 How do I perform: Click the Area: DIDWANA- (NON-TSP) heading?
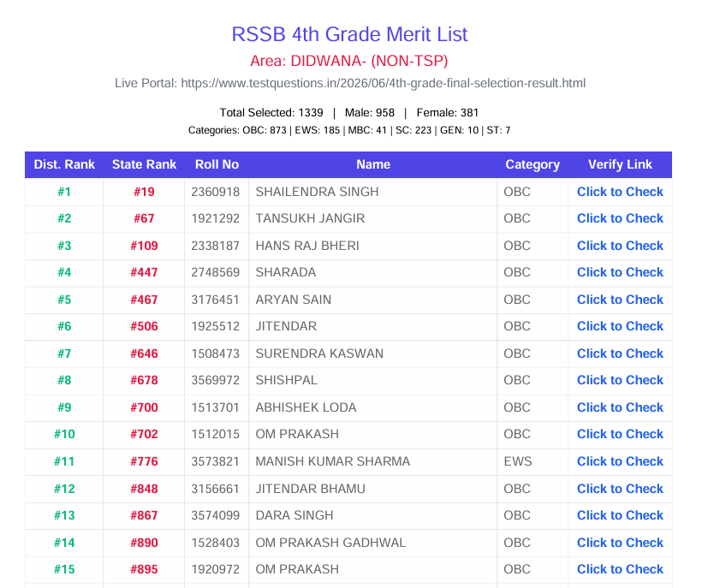[349, 61]
